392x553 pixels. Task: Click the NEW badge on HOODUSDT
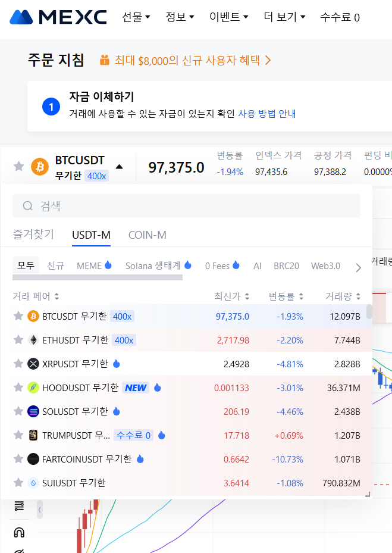[x=136, y=388]
